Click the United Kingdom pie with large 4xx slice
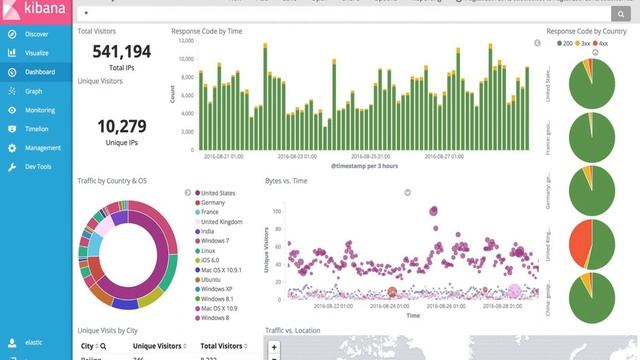640x360 pixels. pyautogui.click(x=592, y=244)
